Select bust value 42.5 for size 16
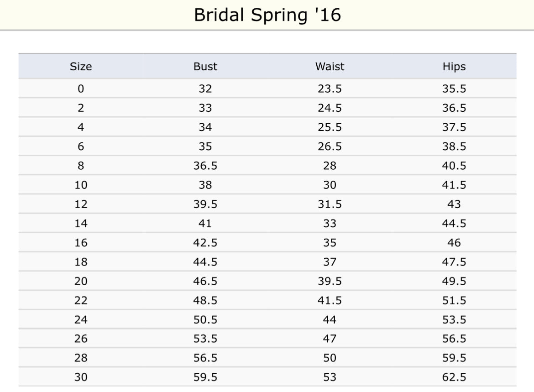 205,243
